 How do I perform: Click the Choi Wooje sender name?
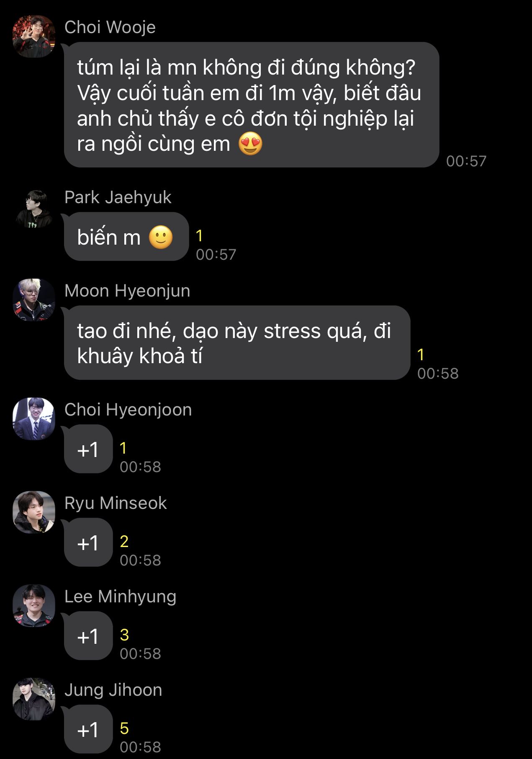(110, 27)
